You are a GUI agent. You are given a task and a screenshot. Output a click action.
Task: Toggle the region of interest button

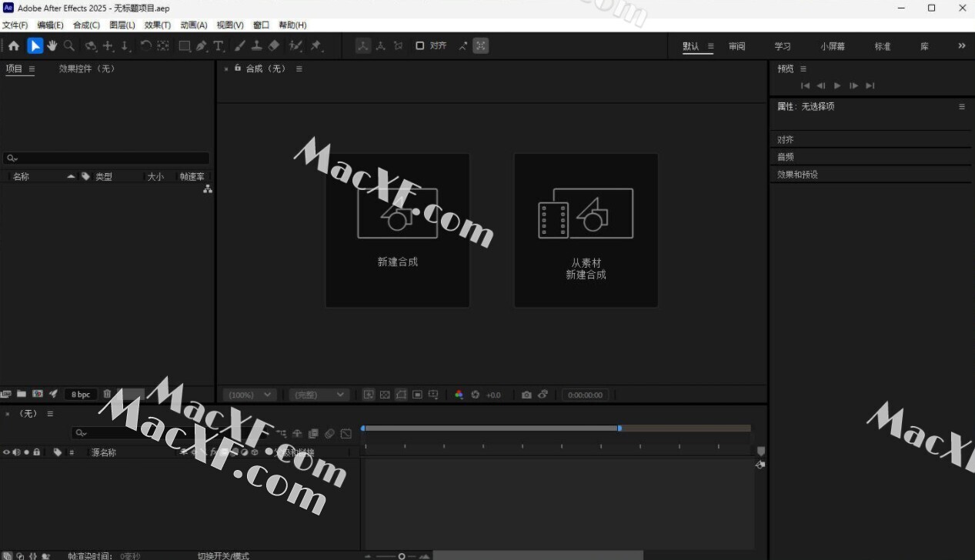pyautogui.click(x=417, y=395)
